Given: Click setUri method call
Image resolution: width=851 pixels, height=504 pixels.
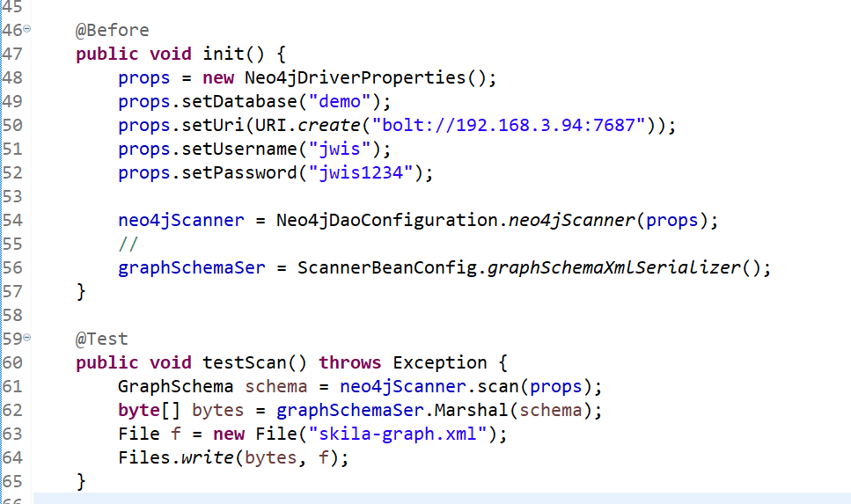Looking at the screenshot, I should click(x=213, y=125).
